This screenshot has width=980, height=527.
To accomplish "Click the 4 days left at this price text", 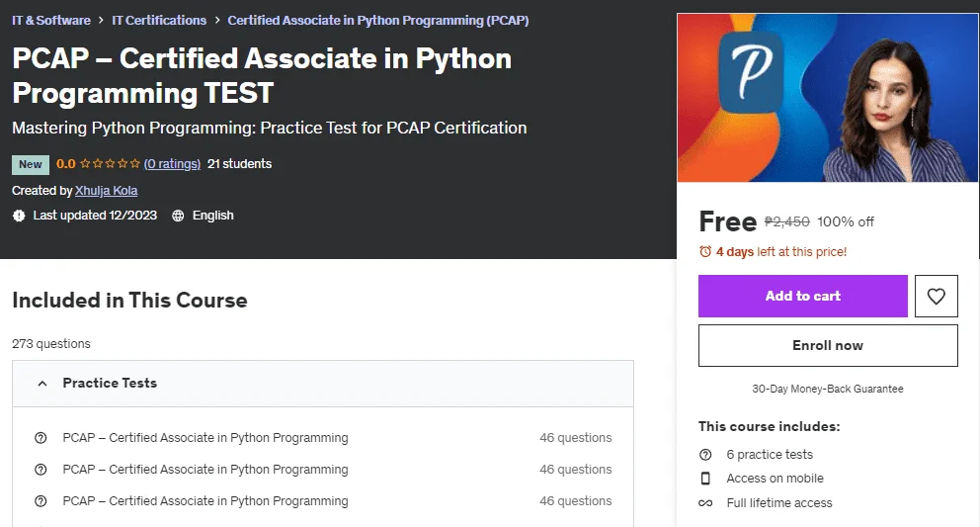I will point(781,251).
